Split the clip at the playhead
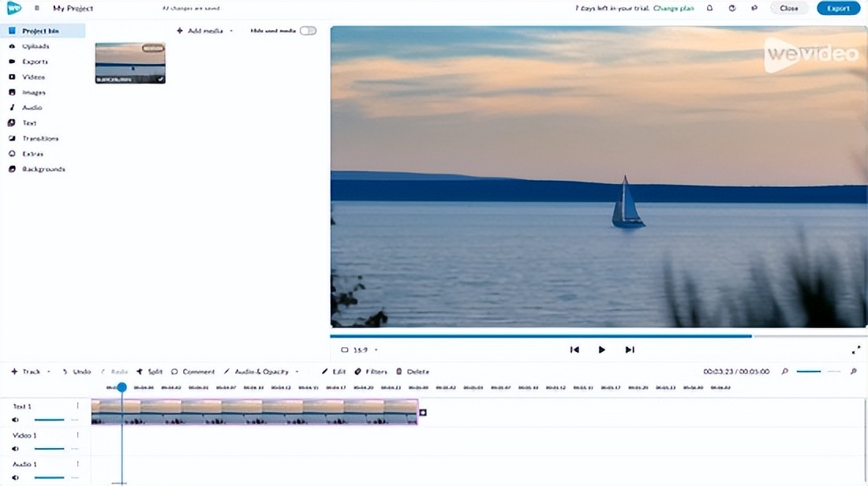This screenshot has width=868, height=486. click(x=149, y=372)
